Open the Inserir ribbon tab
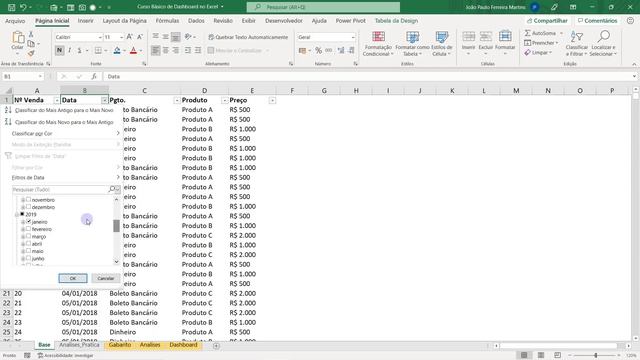 (x=86, y=20)
